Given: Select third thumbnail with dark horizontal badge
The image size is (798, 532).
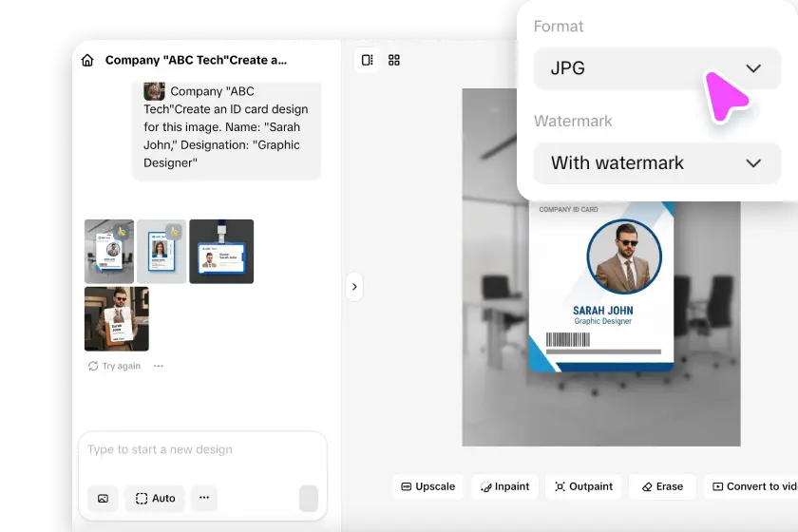Looking at the screenshot, I should tap(221, 252).
